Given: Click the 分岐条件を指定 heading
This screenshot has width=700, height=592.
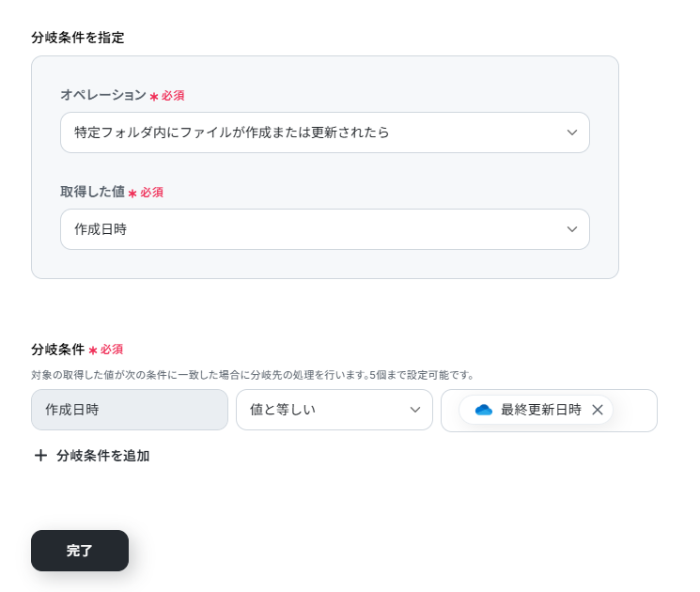Looking at the screenshot, I should pyautogui.click(x=78, y=38).
